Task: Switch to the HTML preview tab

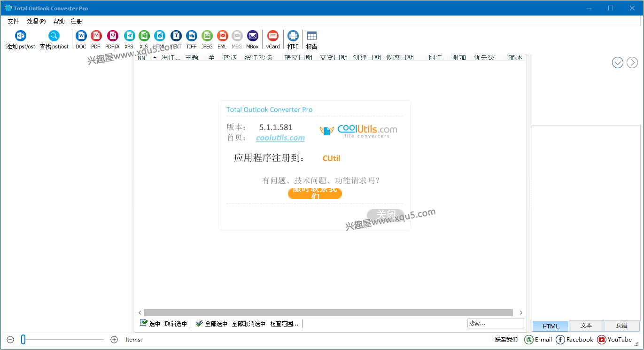Action: [551, 326]
